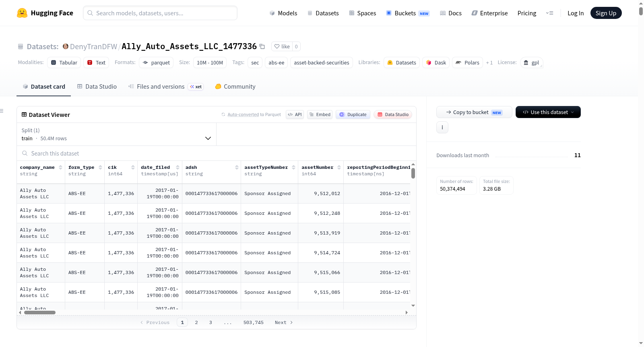This screenshot has height=347, width=644.
Task: Click the page vertical scrollbar
Action: point(641,11)
